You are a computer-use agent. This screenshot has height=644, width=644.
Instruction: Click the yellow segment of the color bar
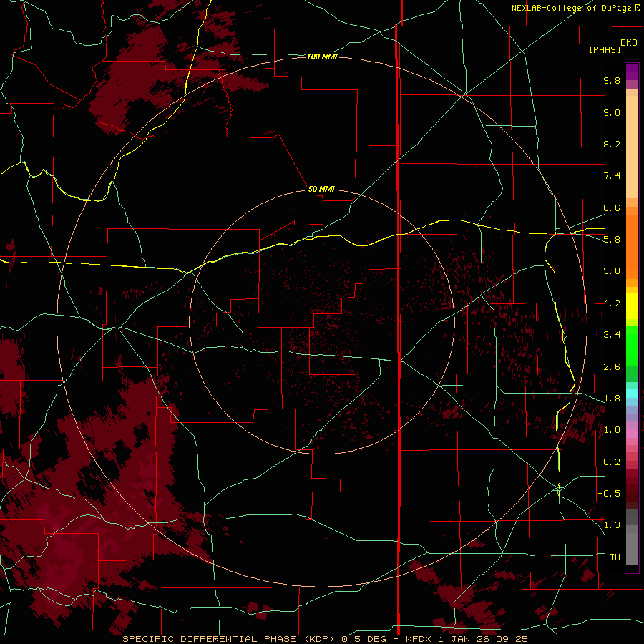tap(632, 306)
